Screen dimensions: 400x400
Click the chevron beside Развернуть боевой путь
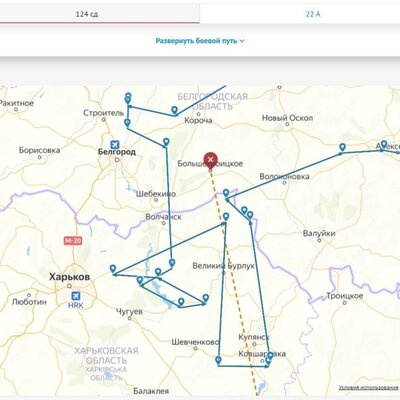[242, 41]
